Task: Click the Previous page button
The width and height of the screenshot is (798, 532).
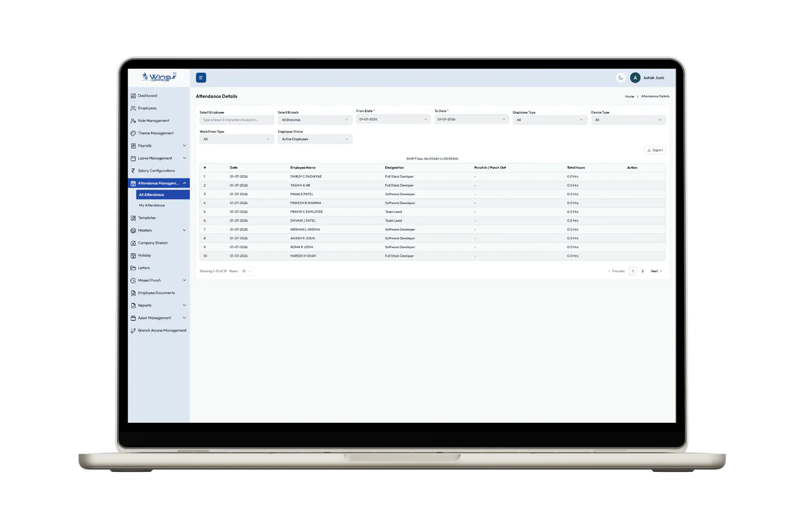Action: click(x=616, y=271)
